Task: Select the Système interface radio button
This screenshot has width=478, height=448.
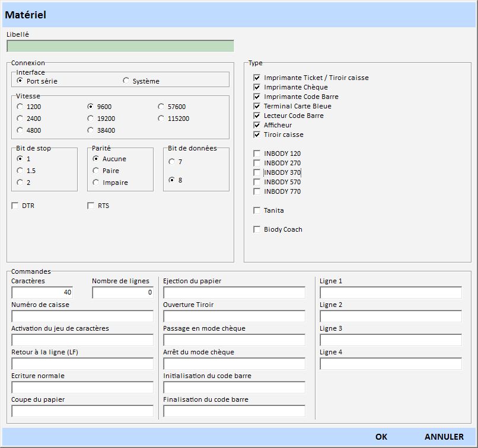Action: [x=126, y=81]
